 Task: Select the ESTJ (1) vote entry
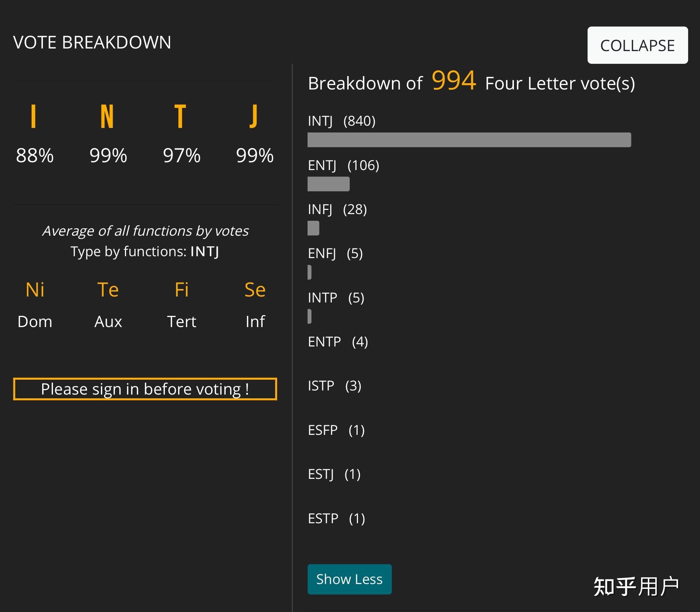pyautogui.click(x=334, y=474)
